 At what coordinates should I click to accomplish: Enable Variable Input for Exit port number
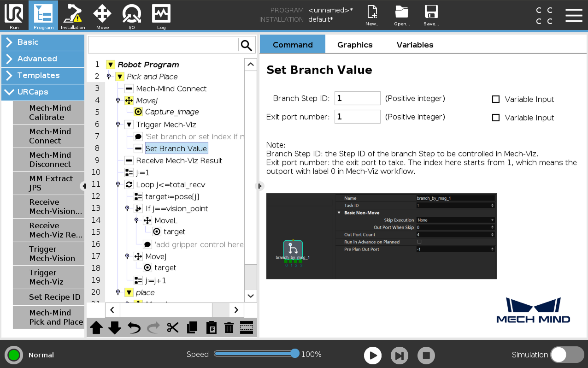point(496,118)
